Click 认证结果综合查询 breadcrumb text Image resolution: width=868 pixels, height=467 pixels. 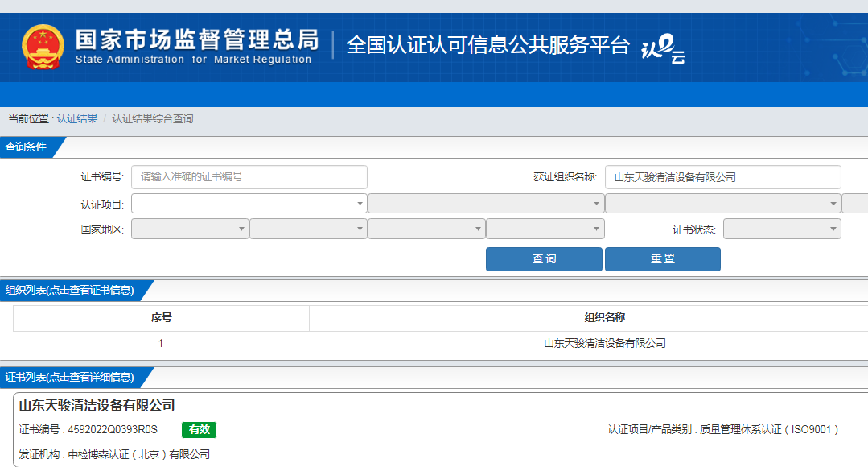(x=153, y=118)
